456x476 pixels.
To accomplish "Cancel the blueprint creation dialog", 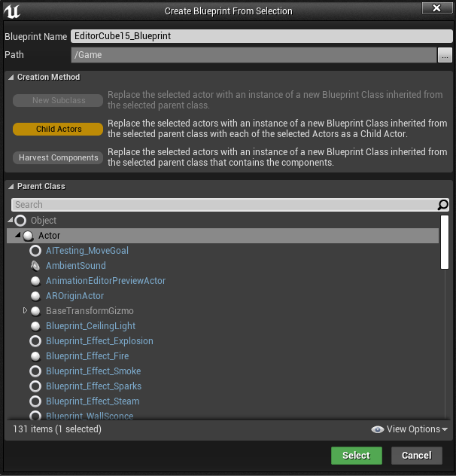I will coord(417,456).
